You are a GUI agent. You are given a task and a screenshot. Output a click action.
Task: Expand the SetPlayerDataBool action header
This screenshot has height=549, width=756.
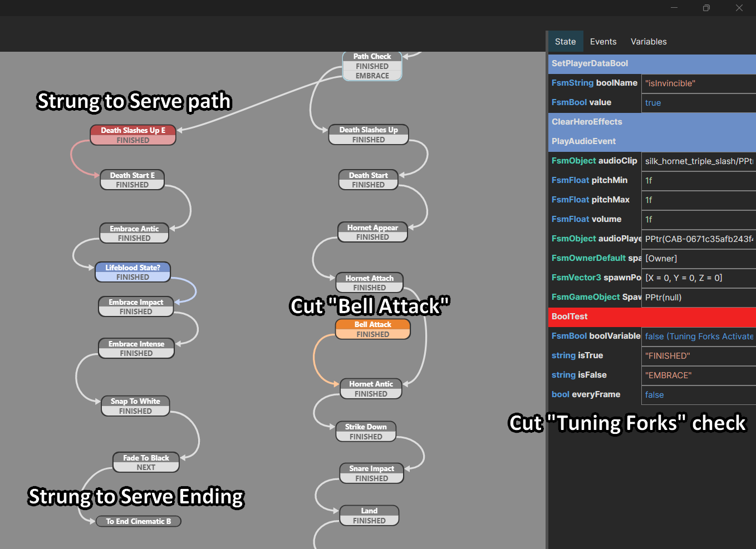[x=651, y=63]
